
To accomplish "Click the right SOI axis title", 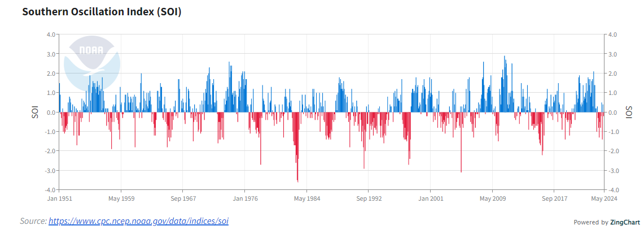I will click(x=629, y=112).
